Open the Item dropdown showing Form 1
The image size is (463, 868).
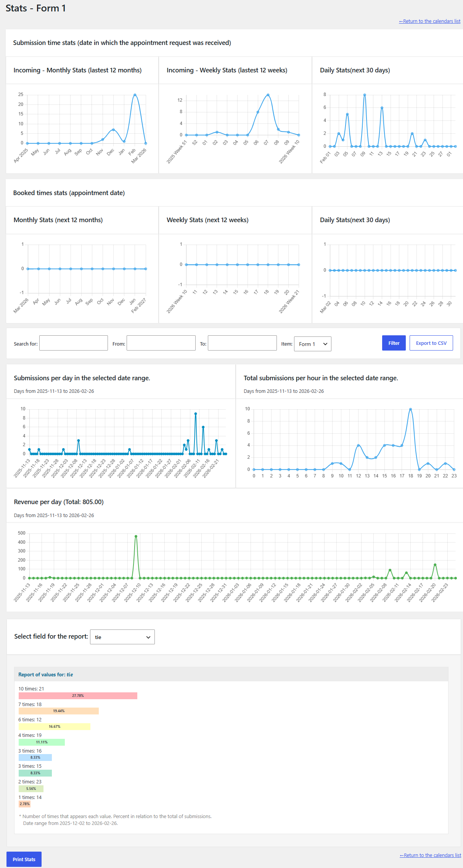(x=312, y=344)
